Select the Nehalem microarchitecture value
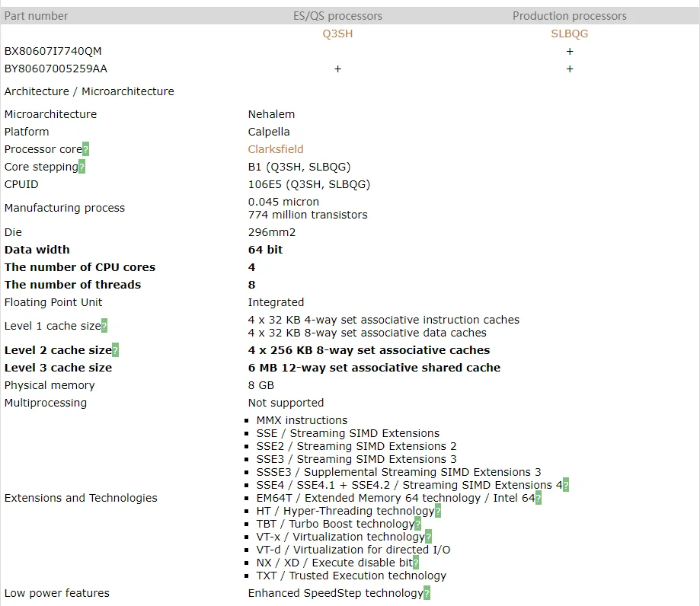Image resolution: width=700 pixels, height=606 pixels. pos(271,114)
